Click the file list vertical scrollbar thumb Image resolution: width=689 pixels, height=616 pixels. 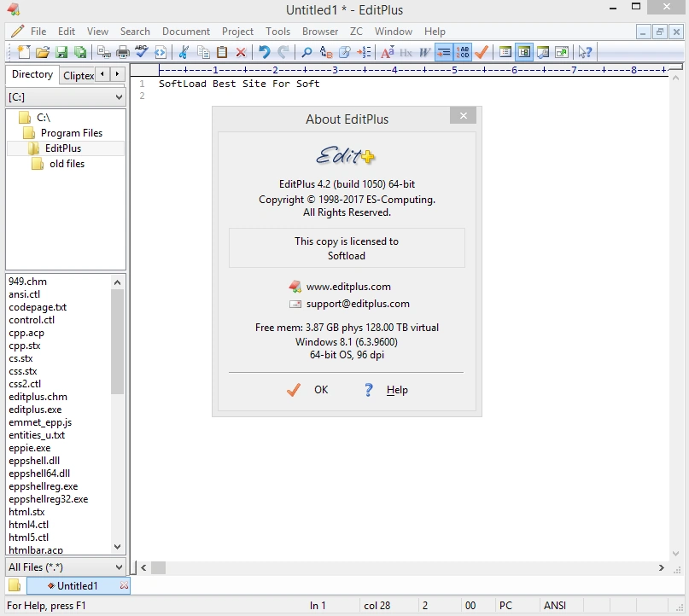(x=117, y=341)
